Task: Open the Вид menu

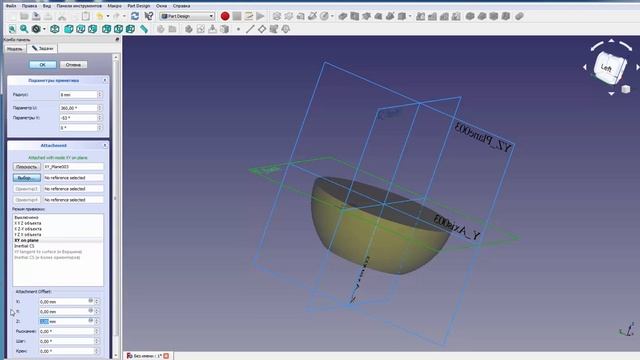Action: click(47, 6)
